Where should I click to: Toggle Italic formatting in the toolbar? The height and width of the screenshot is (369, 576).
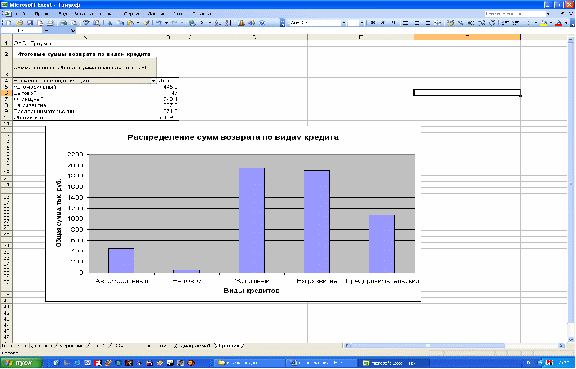(x=383, y=23)
